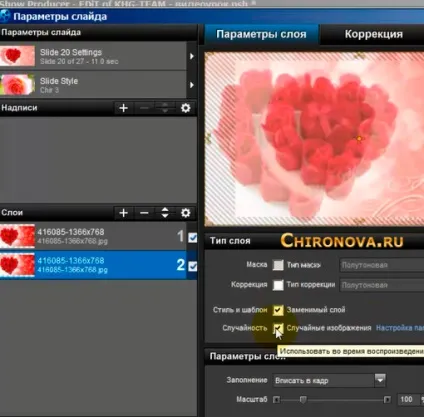424x417 pixels.
Task: Expand Slide 20 Settings arrow
Action: point(192,56)
